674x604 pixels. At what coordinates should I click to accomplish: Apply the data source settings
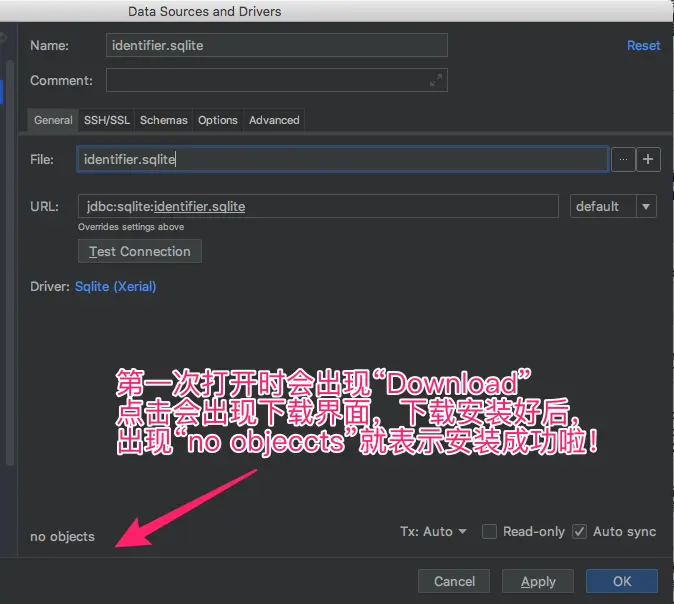(x=538, y=581)
